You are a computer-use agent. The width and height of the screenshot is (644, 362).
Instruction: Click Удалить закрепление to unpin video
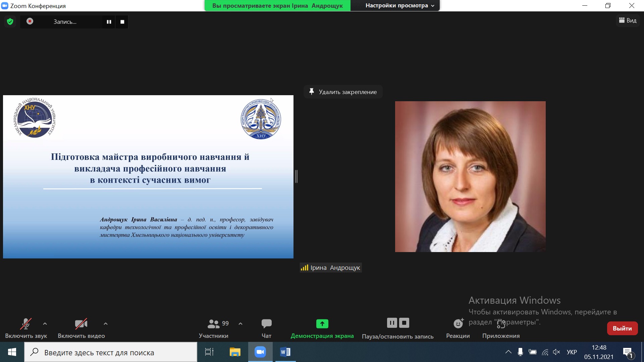click(343, 92)
